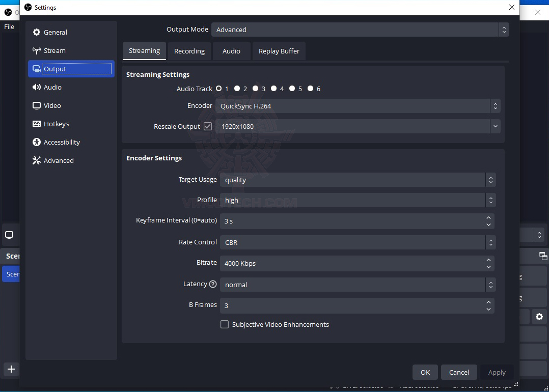This screenshot has width=549, height=392.
Task: Click the dock popout icon in the OBS main window
Action: [543, 256]
